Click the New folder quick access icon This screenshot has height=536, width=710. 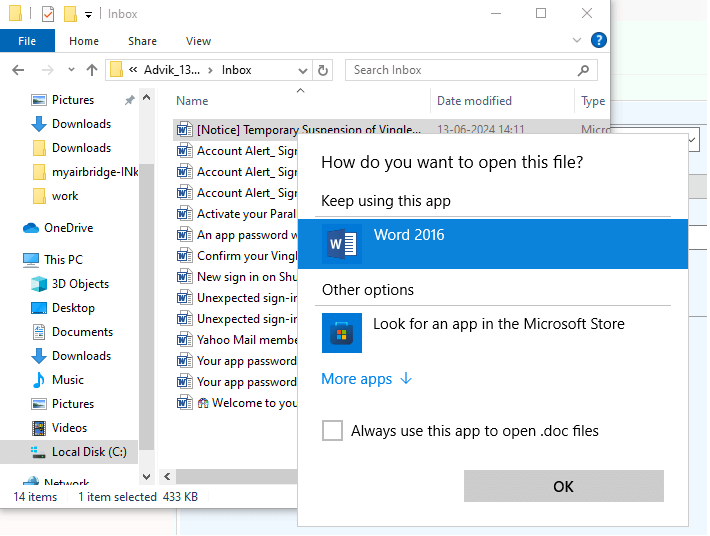tap(70, 14)
